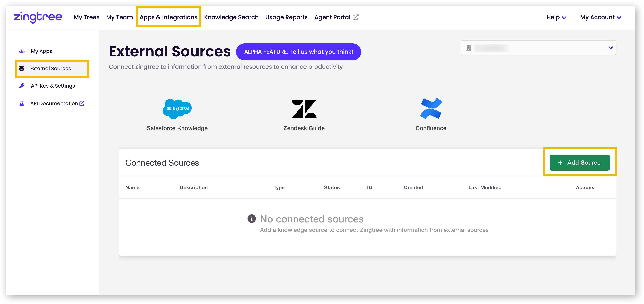Image resolution: width=644 pixels, height=304 pixels.
Task: Click the External Sources page title
Action: [x=170, y=51]
